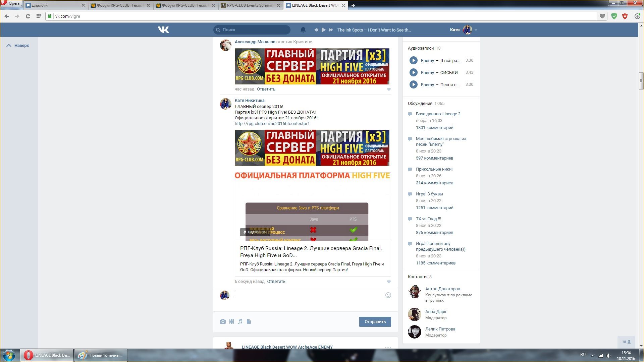Open the friends online counter 18
Screen dimensions: 644x362
pyautogui.click(x=626, y=342)
